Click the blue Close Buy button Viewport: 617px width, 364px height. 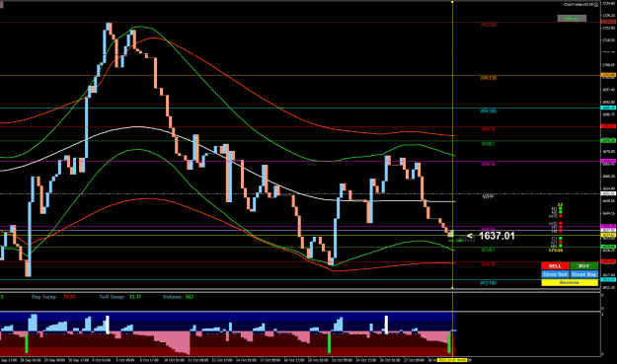(x=584, y=274)
